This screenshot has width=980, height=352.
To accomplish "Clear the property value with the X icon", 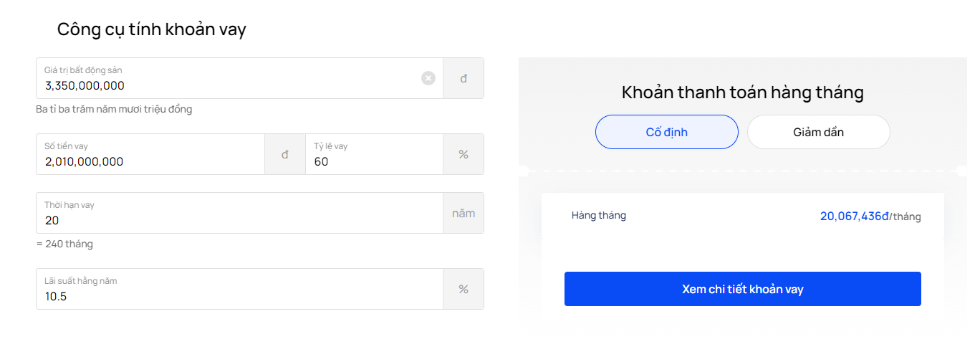I will pyautogui.click(x=428, y=78).
